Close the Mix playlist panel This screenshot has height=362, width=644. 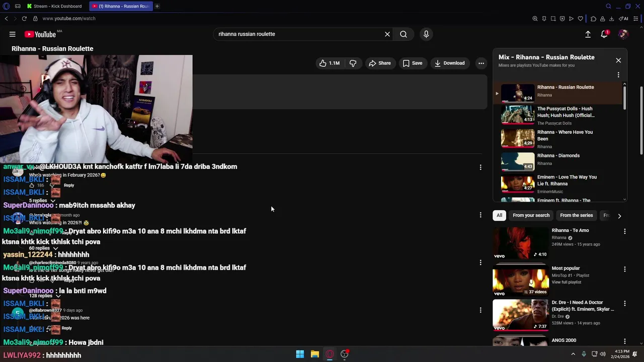618,60
